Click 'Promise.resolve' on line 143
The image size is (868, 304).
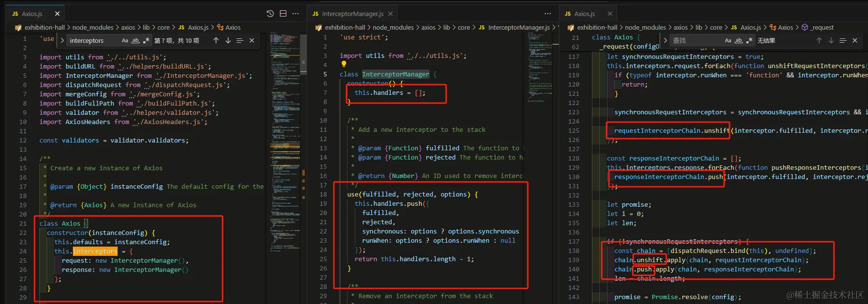click(679, 297)
